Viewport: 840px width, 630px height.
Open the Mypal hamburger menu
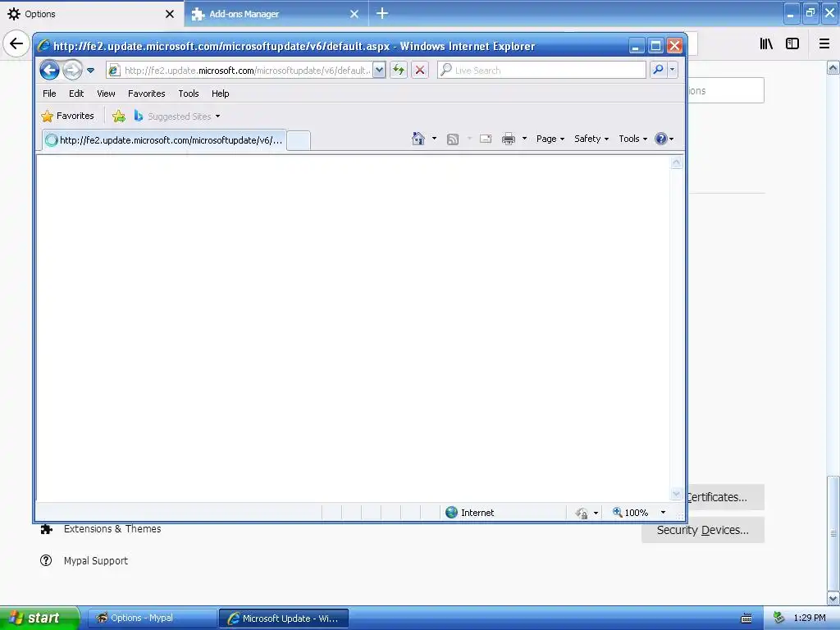pyautogui.click(x=824, y=43)
